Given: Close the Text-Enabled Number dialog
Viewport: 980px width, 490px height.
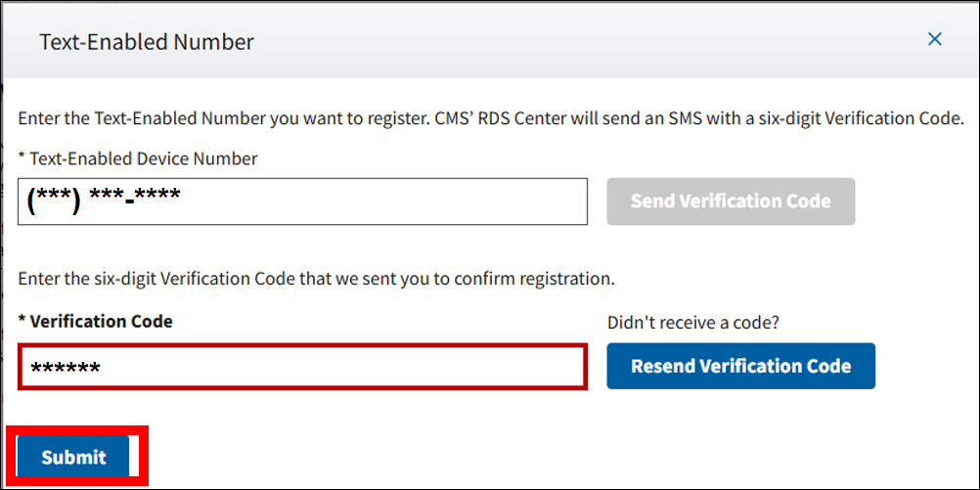Looking at the screenshot, I should click(935, 39).
